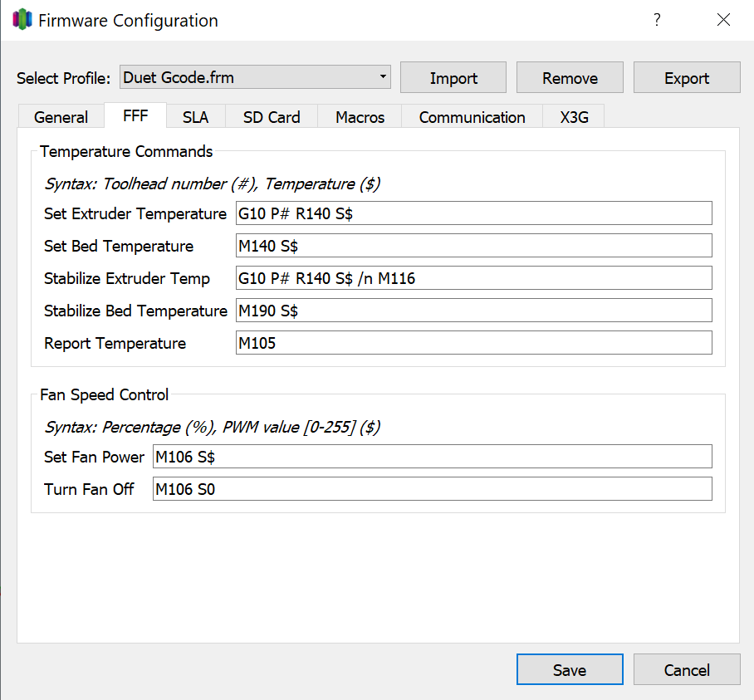The height and width of the screenshot is (700, 754).
Task: Edit the Set Extruder Temperature field
Action: point(473,213)
